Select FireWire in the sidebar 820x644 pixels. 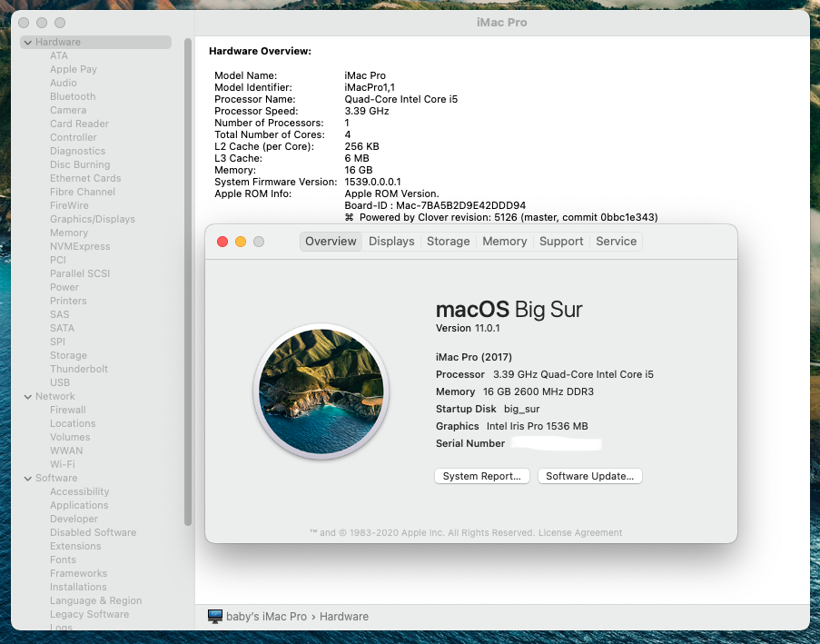[69, 205]
